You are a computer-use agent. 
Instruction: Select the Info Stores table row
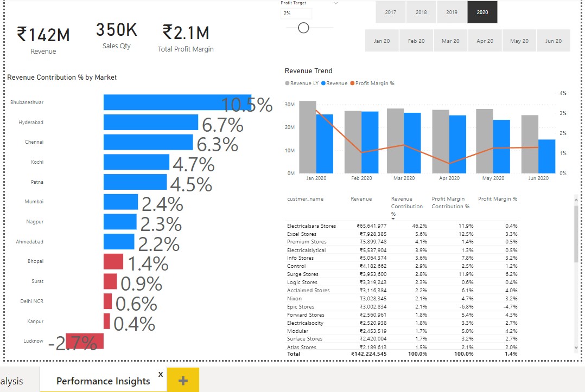pyautogui.click(x=402, y=258)
